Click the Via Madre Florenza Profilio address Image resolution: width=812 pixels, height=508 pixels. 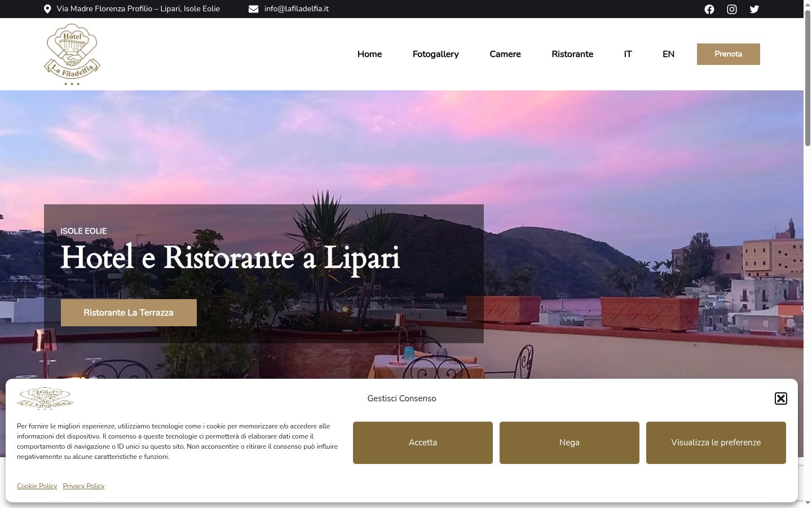click(138, 9)
